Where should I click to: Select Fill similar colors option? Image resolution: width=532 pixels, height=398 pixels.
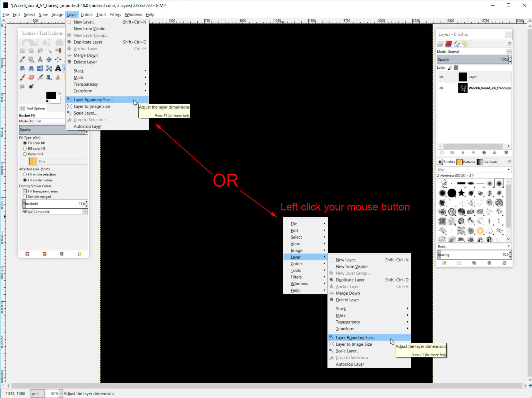(x=25, y=180)
